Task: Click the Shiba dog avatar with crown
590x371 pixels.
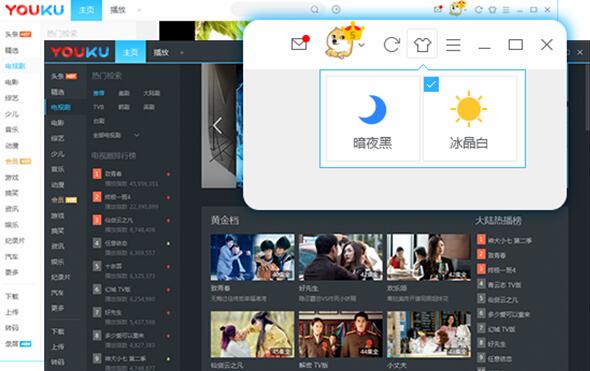Action: [x=344, y=42]
